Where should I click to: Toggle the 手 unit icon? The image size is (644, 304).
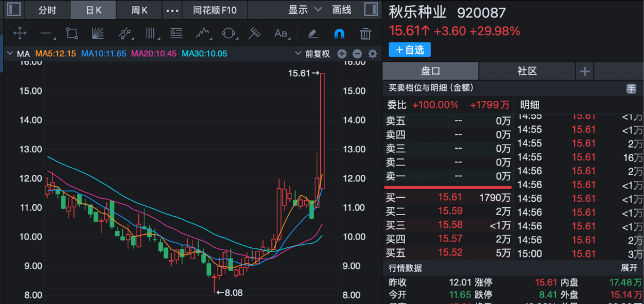631,88
